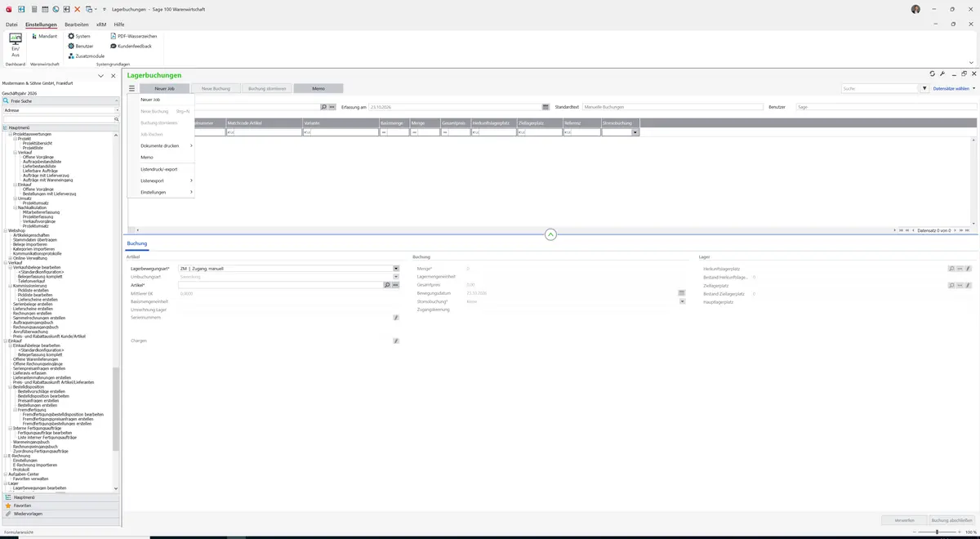Click the Artikel search magnifier icon
Image resolution: width=980 pixels, height=539 pixels.
point(387,285)
